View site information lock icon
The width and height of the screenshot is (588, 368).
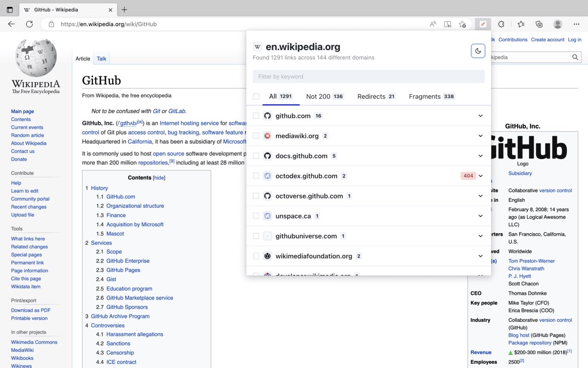point(51,24)
